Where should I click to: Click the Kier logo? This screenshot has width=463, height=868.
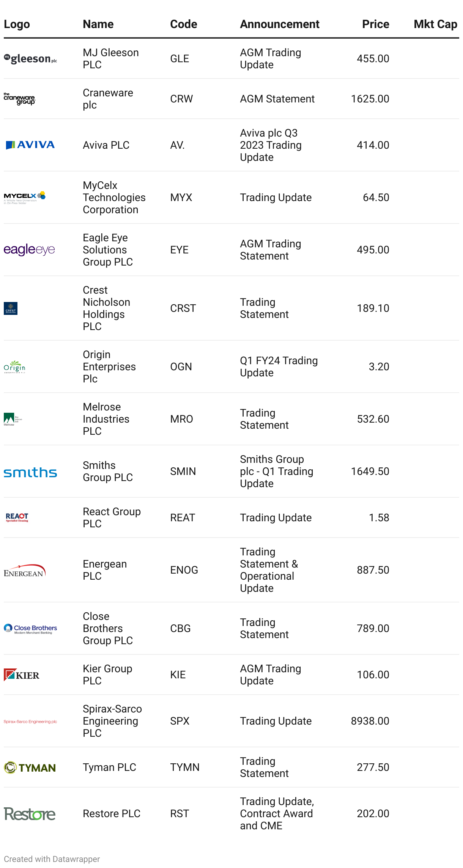point(22,675)
